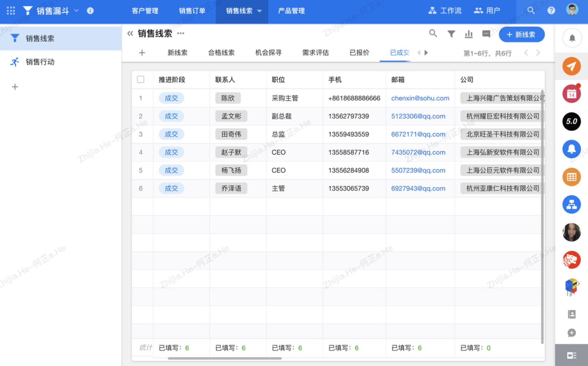
Task: Open the comments chat icon
Action: 486,34
